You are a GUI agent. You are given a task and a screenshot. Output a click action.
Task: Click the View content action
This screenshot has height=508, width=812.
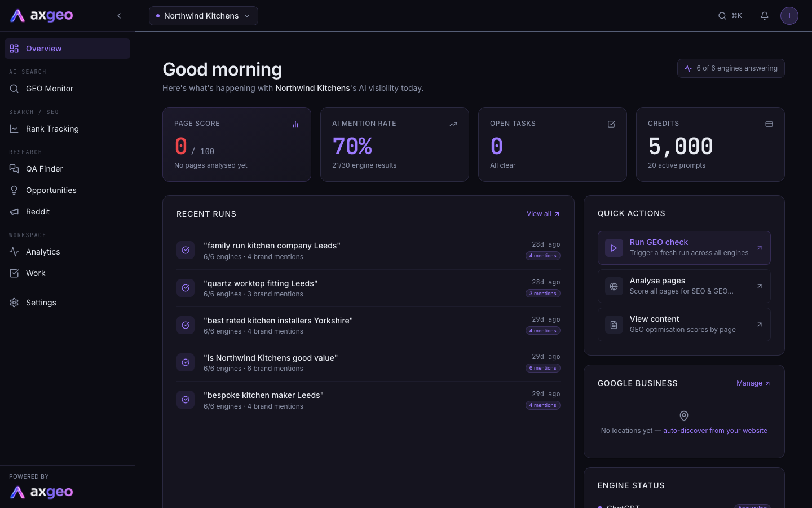[684, 325]
